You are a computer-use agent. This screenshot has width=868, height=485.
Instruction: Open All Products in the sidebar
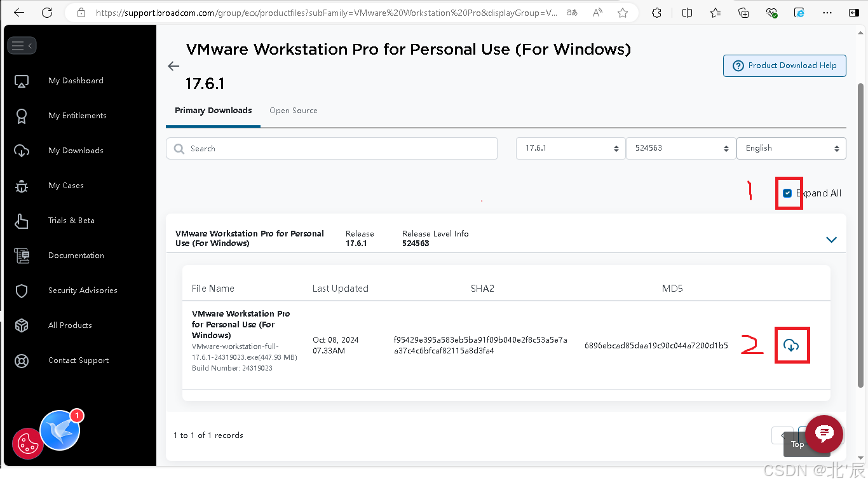coord(70,325)
